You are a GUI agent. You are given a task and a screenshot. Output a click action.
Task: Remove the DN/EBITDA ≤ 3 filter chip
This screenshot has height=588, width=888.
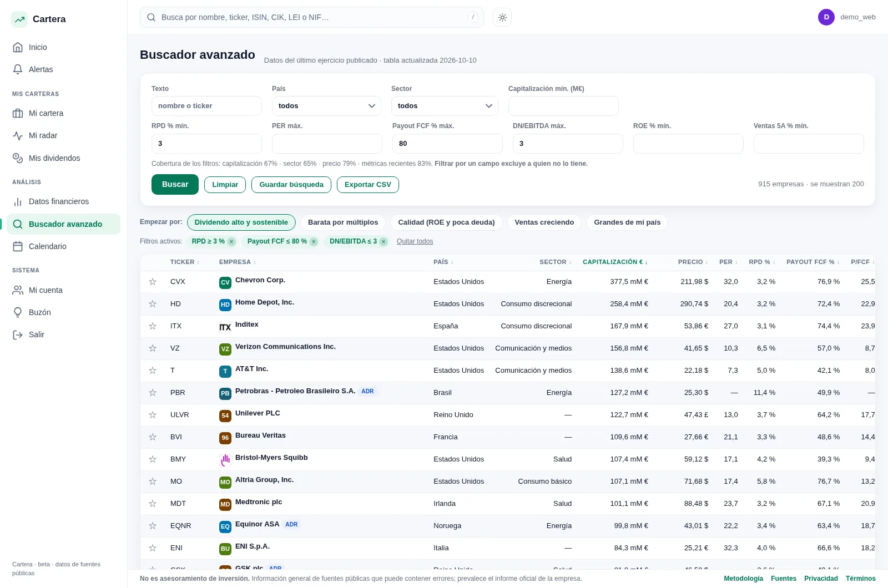[x=384, y=241]
